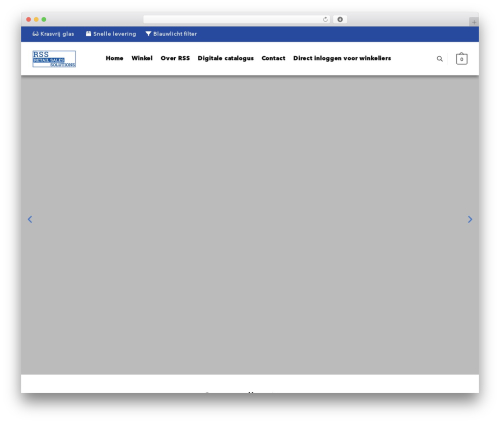Minimize the window with yellow button
Screen dimensions: 500x423
coord(36,19)
